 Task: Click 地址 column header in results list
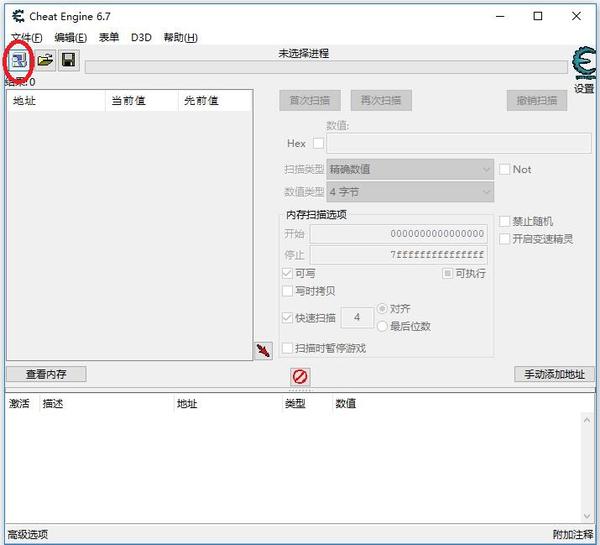[x=56, y=101]
